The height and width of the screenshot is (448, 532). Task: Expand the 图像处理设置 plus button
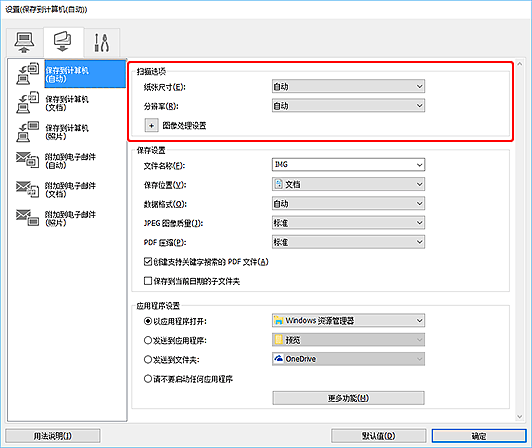(151, 126)
